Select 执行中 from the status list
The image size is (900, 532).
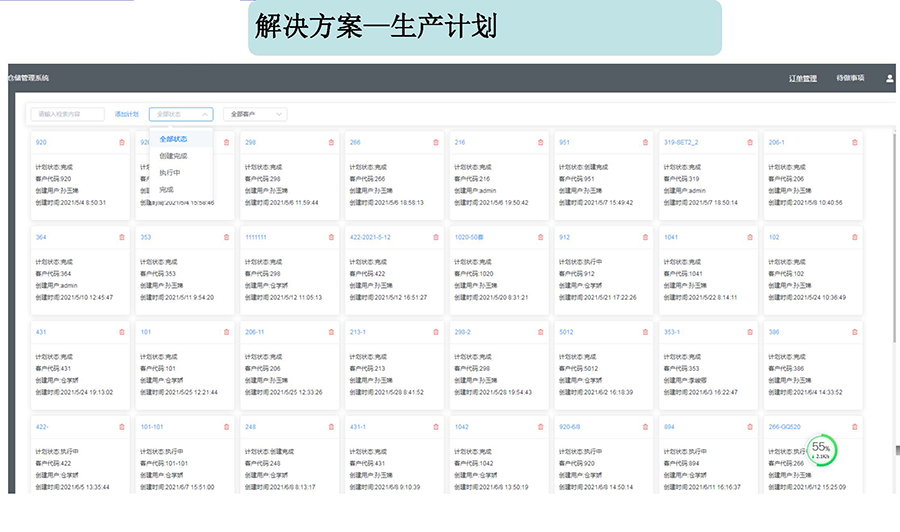[x=170, y=173]
